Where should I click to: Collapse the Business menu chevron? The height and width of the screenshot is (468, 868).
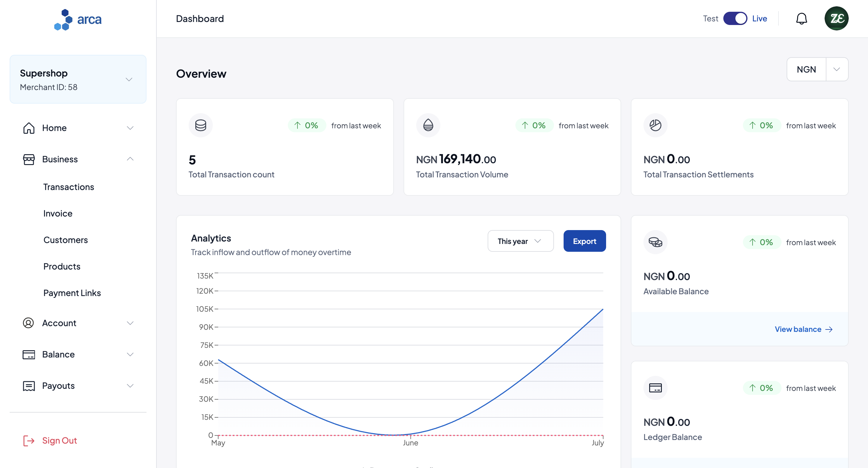coord(130,159)
